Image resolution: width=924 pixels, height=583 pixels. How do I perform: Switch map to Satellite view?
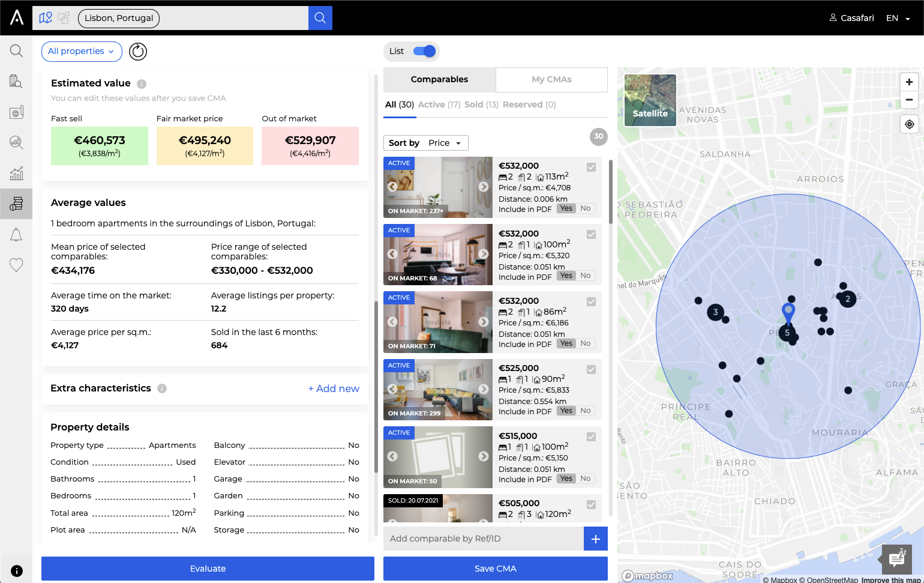click(x=650, y=100)
